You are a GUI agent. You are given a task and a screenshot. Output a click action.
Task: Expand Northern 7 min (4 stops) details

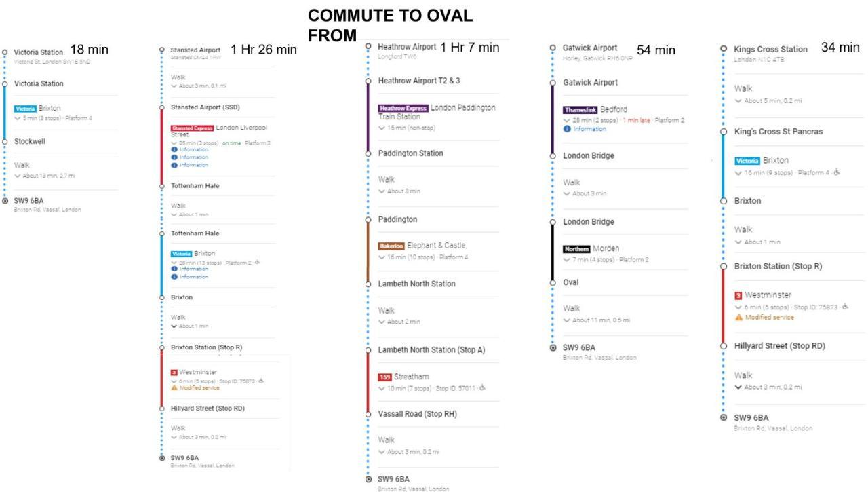click(567, 260)
